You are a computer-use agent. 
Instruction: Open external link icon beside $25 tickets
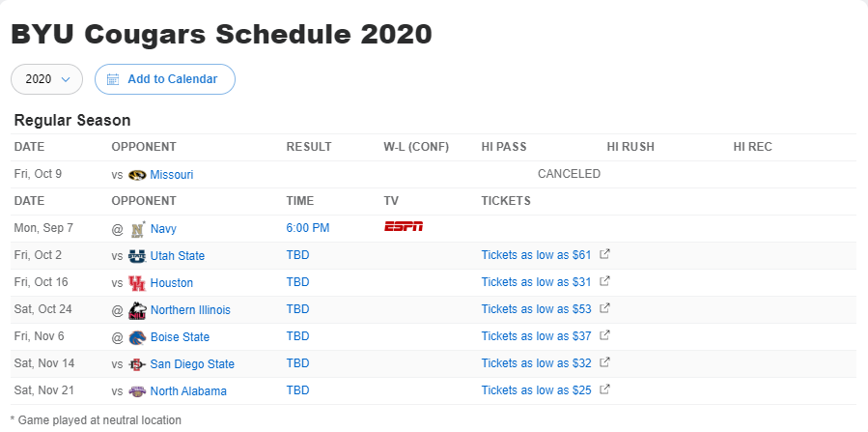[x=605, y=389]
